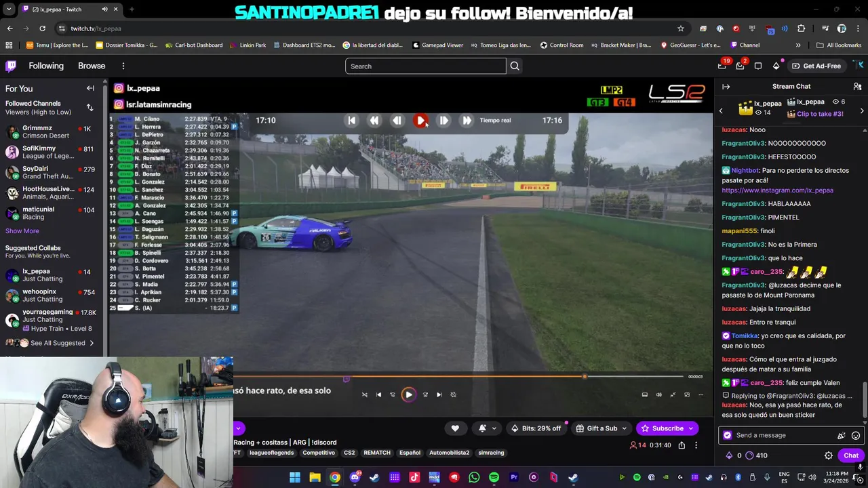Toggle theatre mode on player

(644, 394)
